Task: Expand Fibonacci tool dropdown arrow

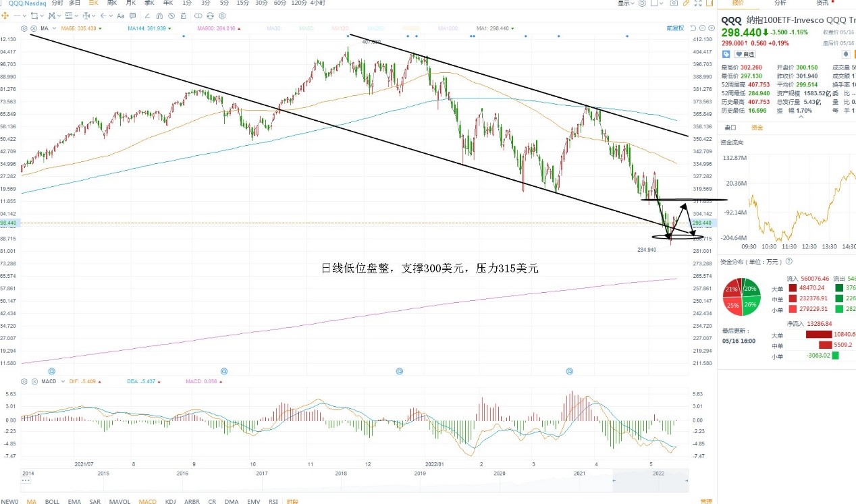Action: [x=76, y=16]
